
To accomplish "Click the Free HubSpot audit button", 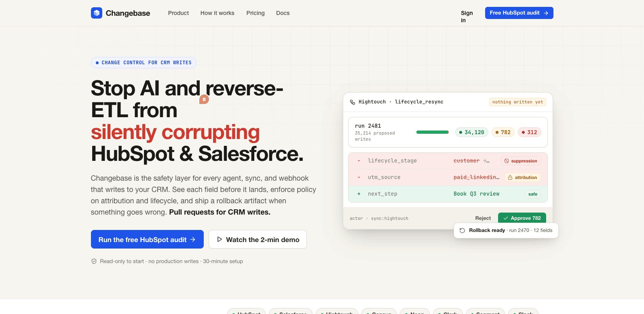I will point(519,13).
